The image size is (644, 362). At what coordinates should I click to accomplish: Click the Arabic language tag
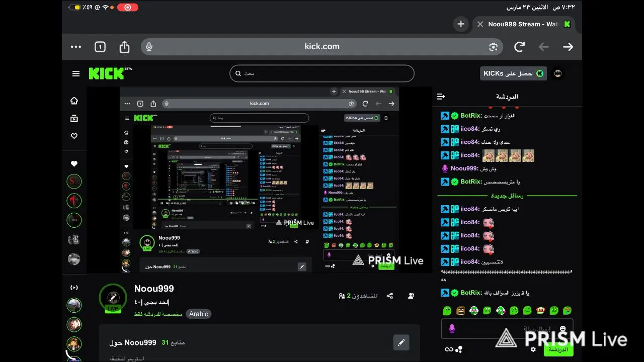coord(199,314)
